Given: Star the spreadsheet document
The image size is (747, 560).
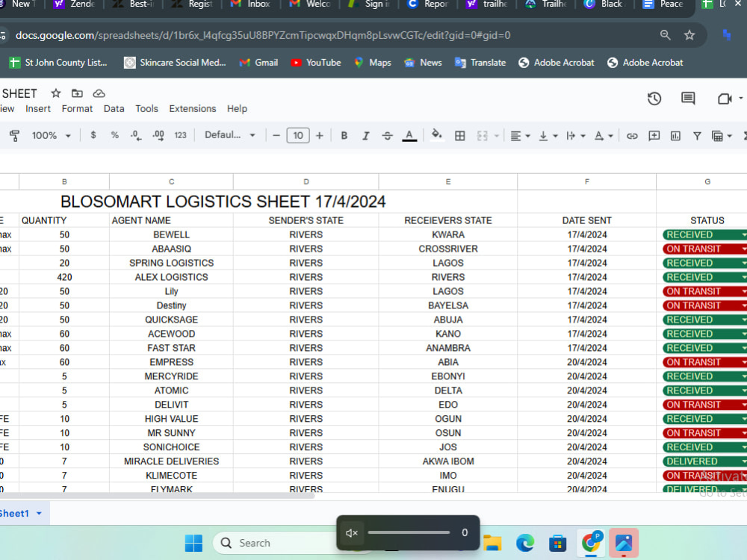Looking at the screenshot, I should click(56, 93).
